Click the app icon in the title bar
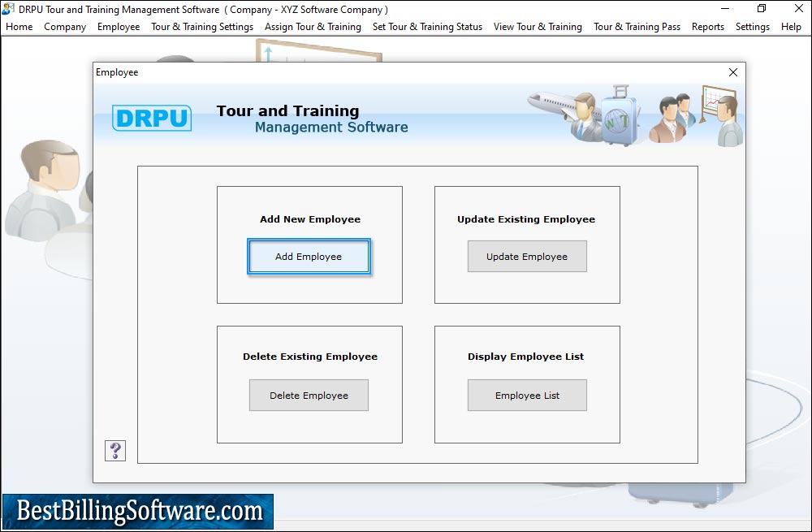The image size is (812, 532). [8, 9]
